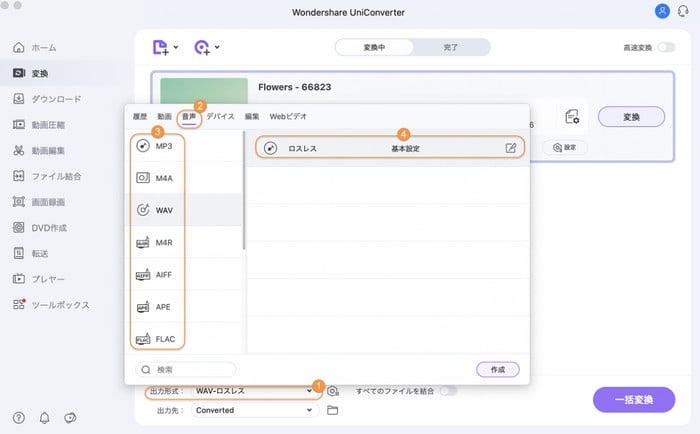700x434 pixels.
Task: Open the Toolbox (ツールボックス) sidebar item
Action: click(51, 305)
